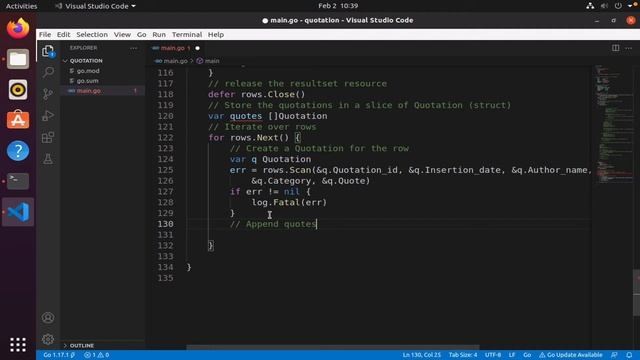Open the Accounts menu icon

[x=48, y=318]
